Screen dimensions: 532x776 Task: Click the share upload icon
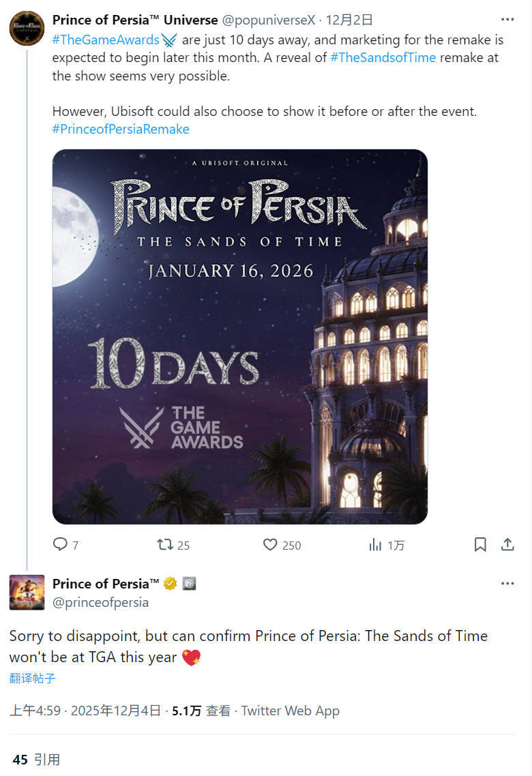pyautogui.click(x=507, y=544)
